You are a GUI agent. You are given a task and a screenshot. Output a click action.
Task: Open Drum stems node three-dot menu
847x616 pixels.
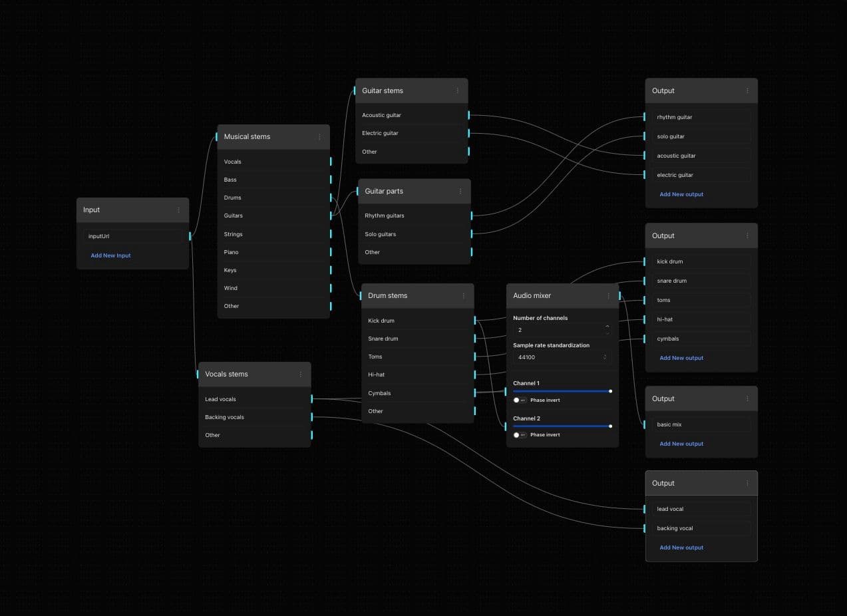(464, 296)
